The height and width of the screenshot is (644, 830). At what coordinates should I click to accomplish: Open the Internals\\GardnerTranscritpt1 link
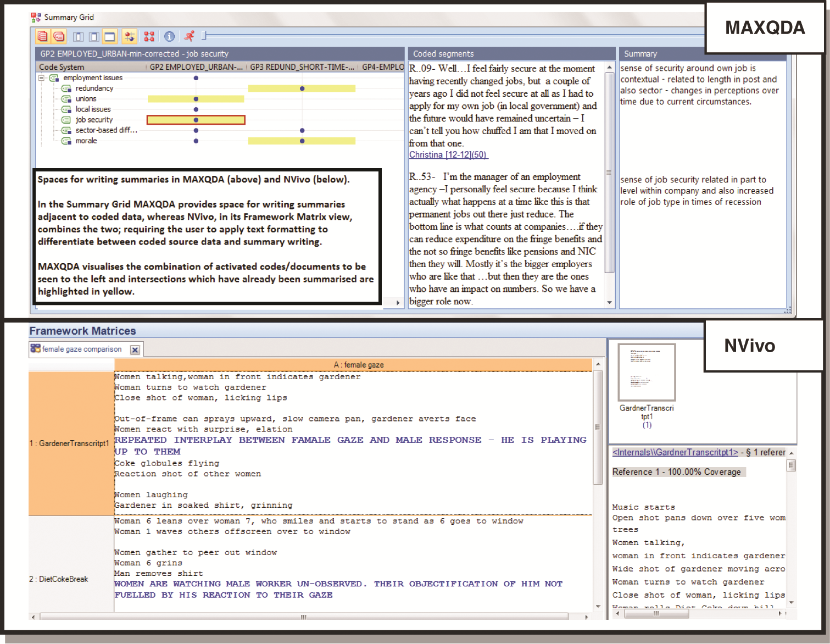[x=675, y=452]
